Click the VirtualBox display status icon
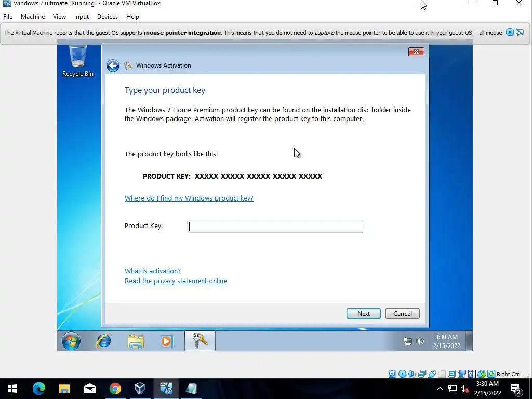The height and width of the screenshot is (399, 532). click(451, 374)
